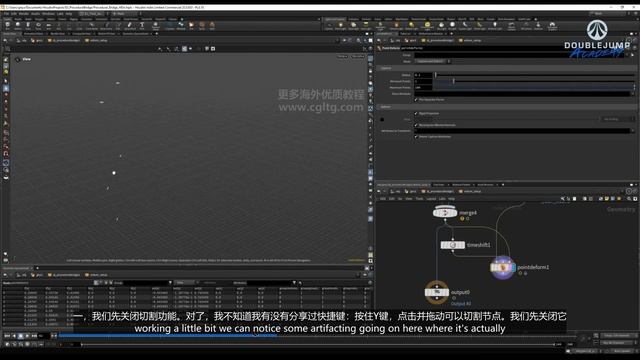Switch to the Tree View tab in the network pane

point(439,185)
